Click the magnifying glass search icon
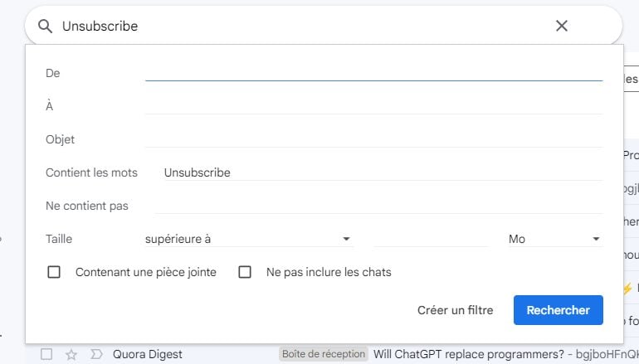Screen dimensions: 639x364 tap(46, 26)
